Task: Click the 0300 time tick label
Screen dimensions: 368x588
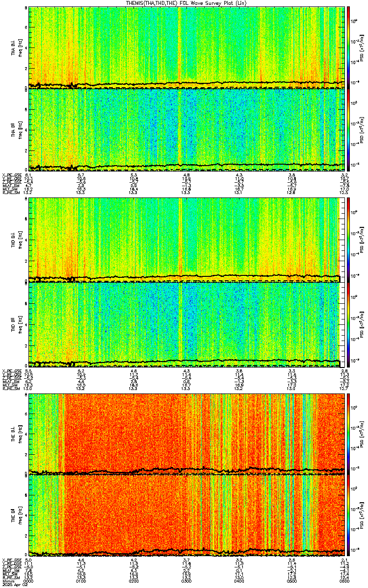Action: 186,581
